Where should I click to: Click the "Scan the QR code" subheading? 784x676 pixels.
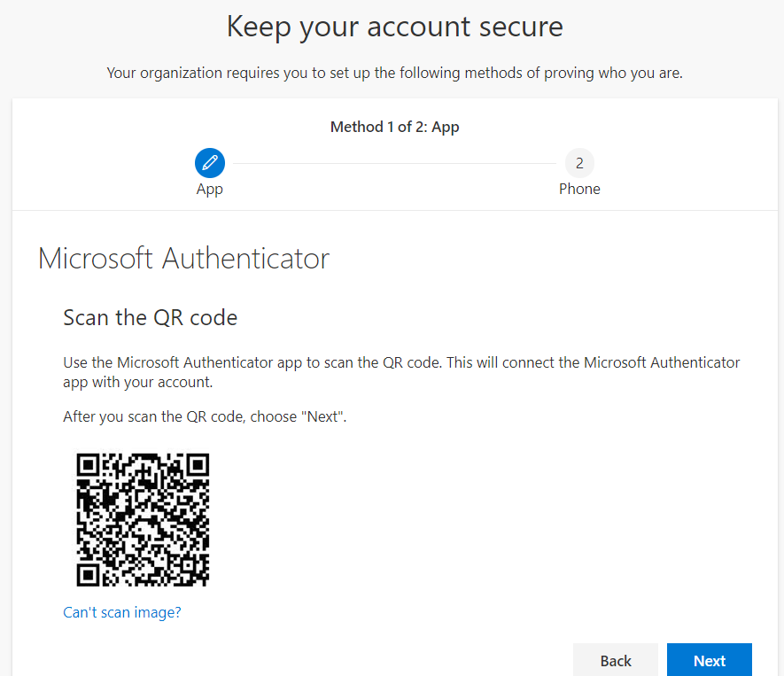click(x=150, y=317)
